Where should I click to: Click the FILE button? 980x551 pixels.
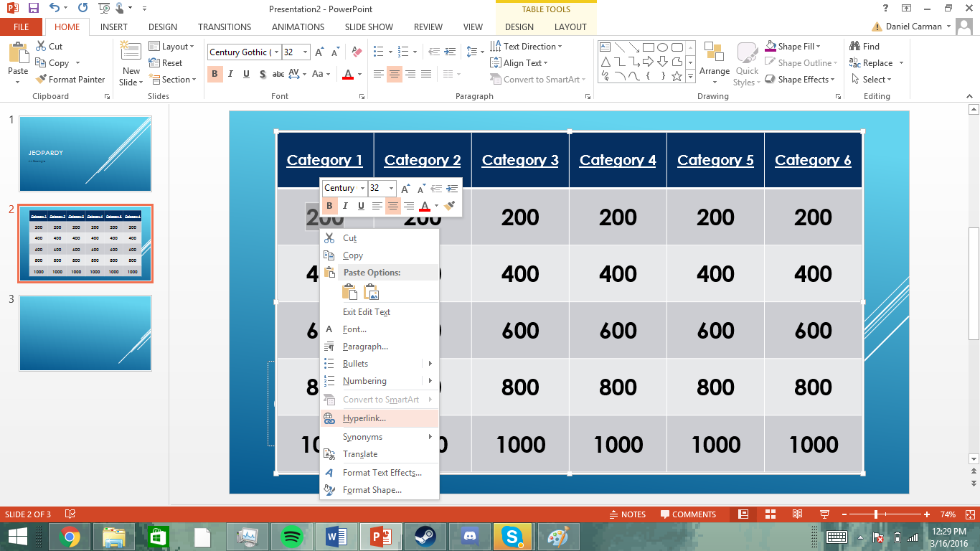(x=22, y=27)
